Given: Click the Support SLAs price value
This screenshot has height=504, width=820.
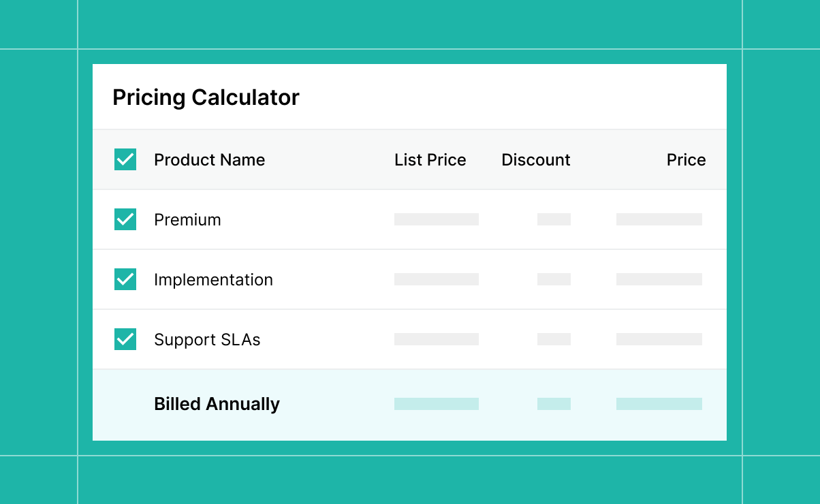Looking at the screenshot, I should pyautogui.click(x=659, y=339).
